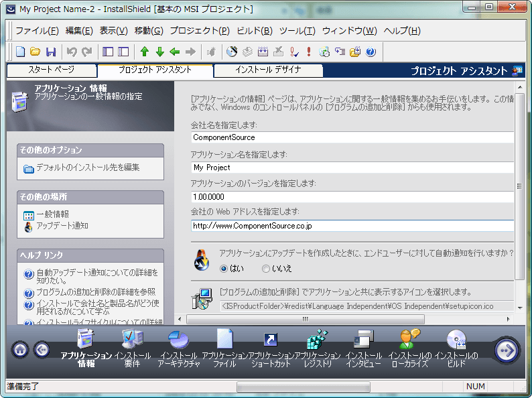
Task: Click the company name field ComponentSource
Action: click(352, 137)
